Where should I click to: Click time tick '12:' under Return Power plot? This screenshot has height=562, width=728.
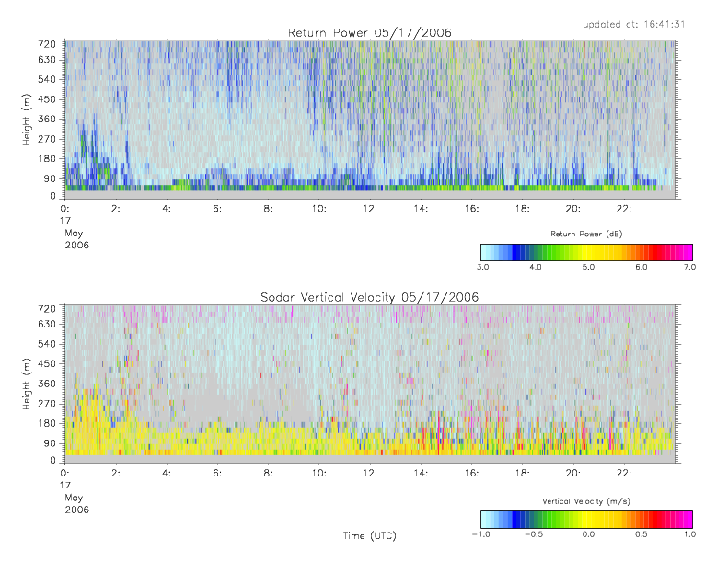pyautogui.click(x=370, y=209)
